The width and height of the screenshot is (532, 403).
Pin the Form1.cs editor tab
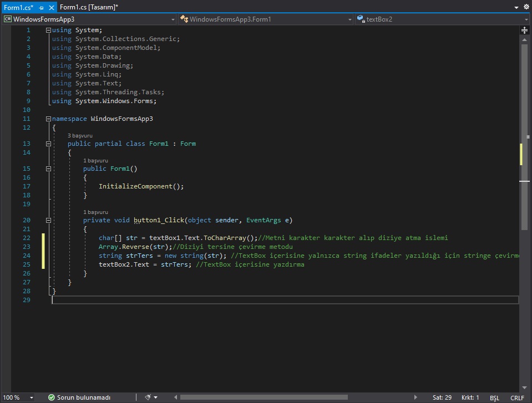point(42,7)
